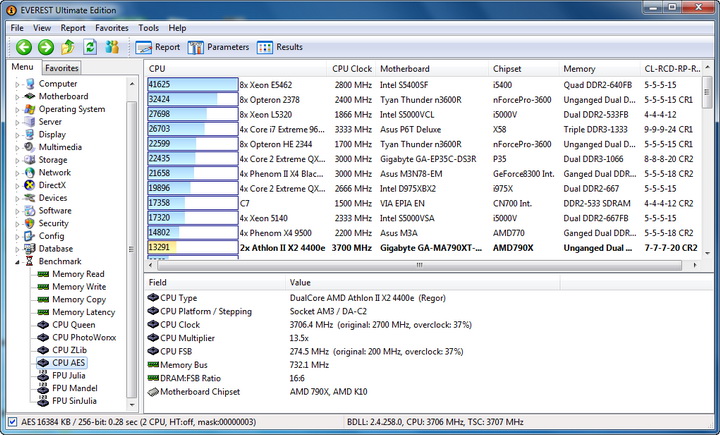Expand the Storage tree node

click(x=17, y=160)
